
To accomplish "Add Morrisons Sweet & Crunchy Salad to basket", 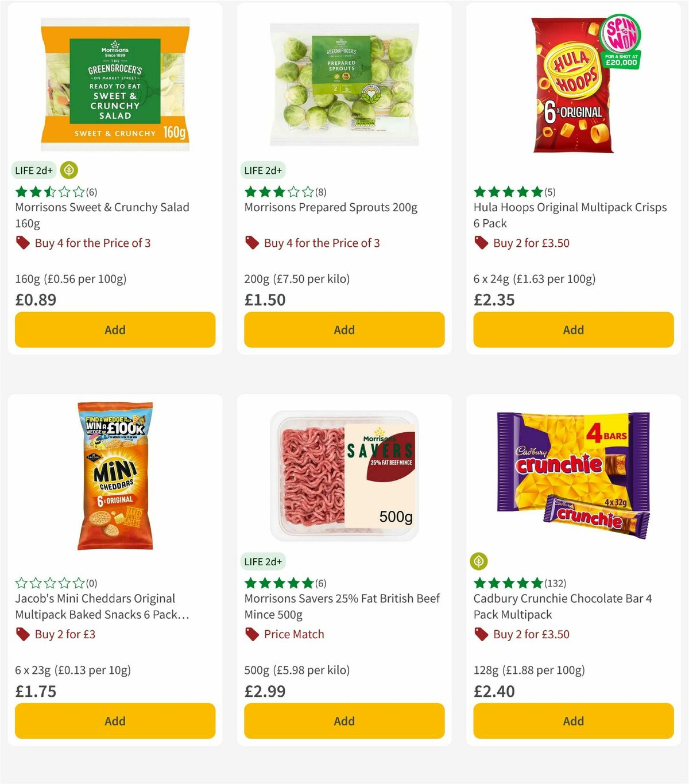I will (114, 329).
